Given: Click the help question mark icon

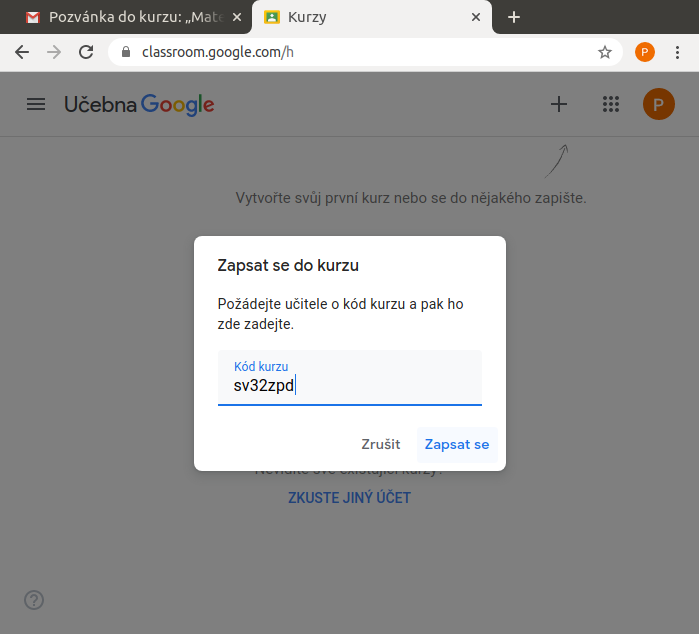Looking at the screenshot, I should point(34,600).
